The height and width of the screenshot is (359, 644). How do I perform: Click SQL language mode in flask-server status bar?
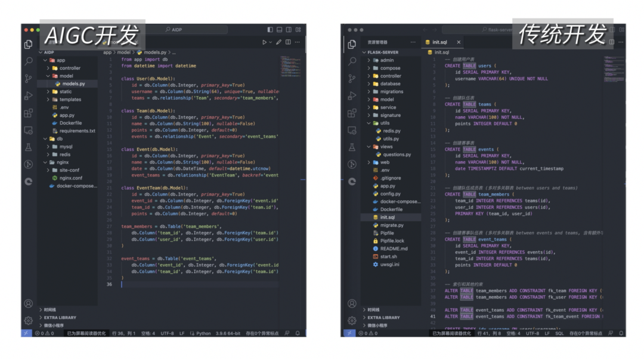(559, 333)
